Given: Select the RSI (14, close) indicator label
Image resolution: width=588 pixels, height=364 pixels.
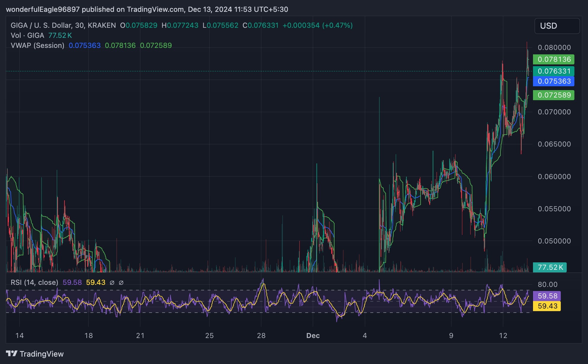Looking at the screenshot, I should pyautogui.click(x=34, y=282).
